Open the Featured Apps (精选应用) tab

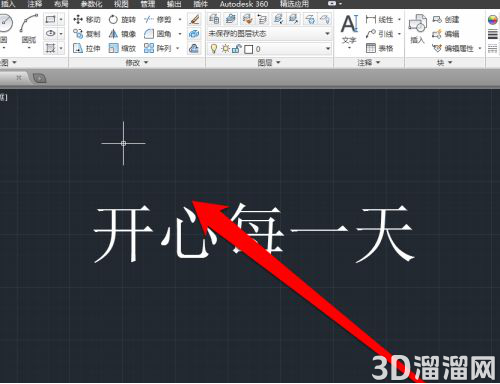tap(294, 4)
